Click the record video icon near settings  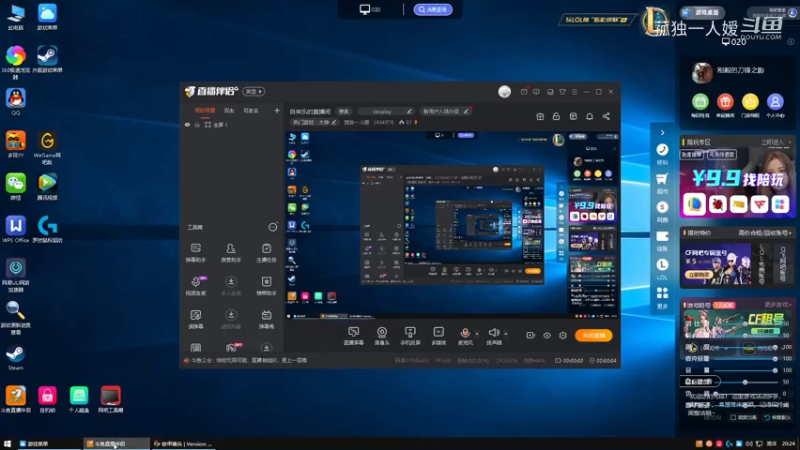(x=531, y=335)
